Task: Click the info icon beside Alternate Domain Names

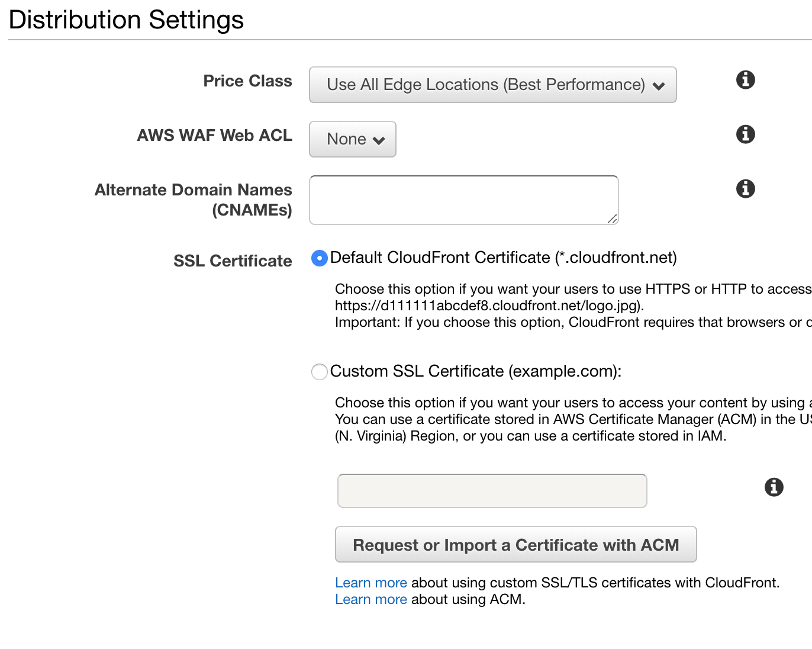Action: pyautogui.click(x=745, y=189)
